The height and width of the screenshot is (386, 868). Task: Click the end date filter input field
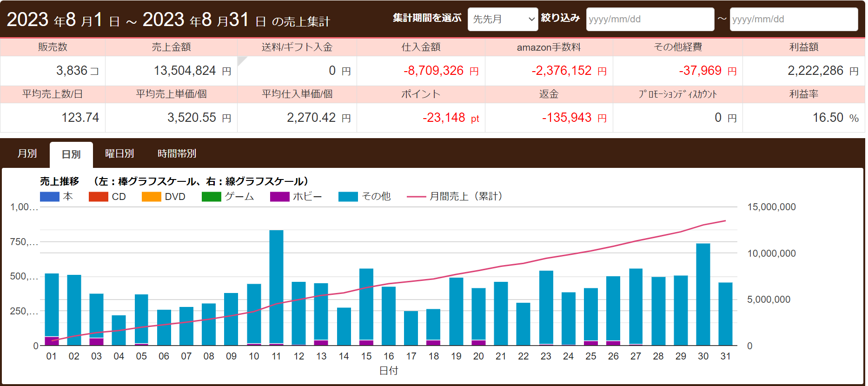click(x=793, y=20)
